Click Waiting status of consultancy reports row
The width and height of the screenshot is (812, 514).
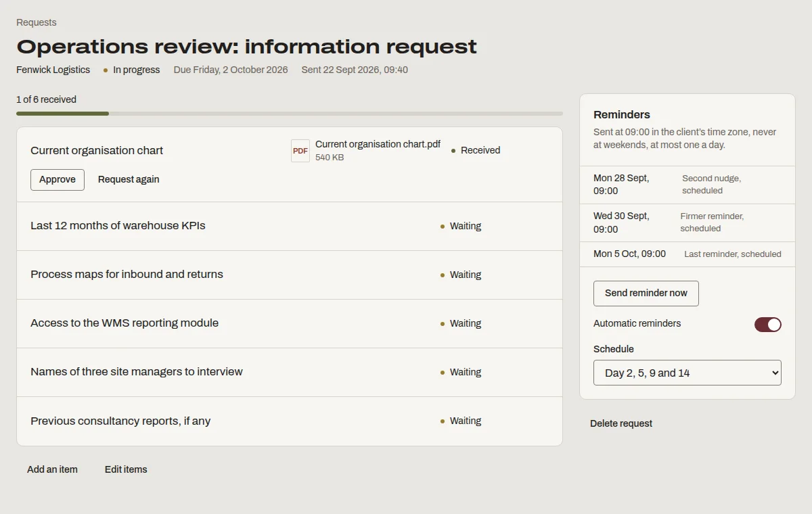tap(461, 421)
